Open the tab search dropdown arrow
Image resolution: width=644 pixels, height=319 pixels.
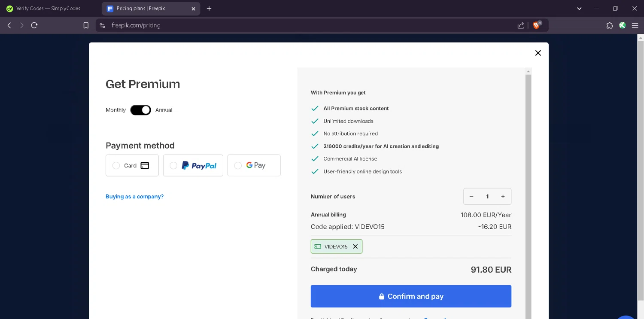tap(579, 9)
